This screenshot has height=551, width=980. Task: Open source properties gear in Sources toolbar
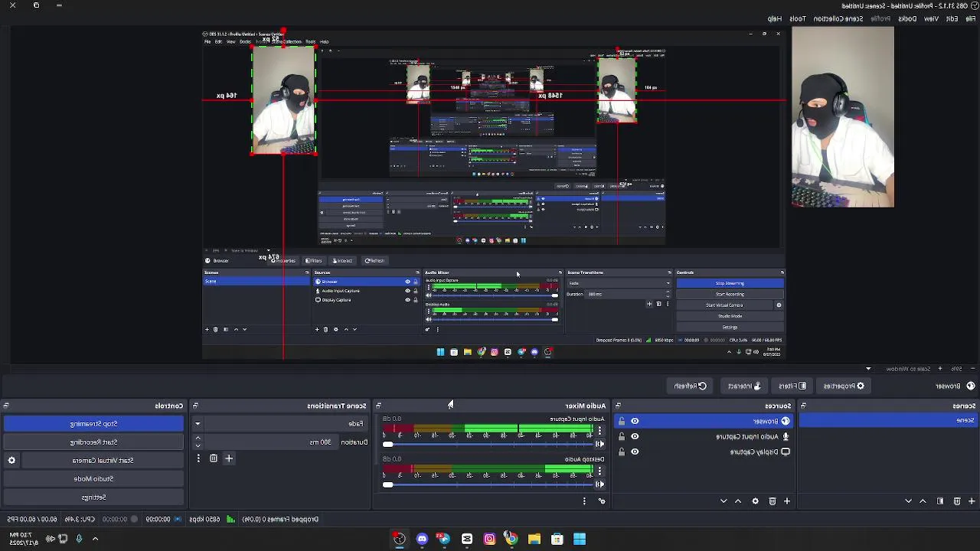point(755,501)
